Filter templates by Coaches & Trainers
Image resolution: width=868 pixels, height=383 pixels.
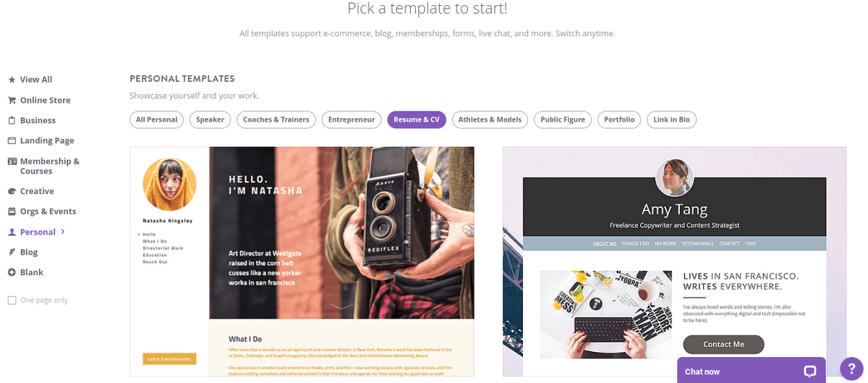[276, 119]
